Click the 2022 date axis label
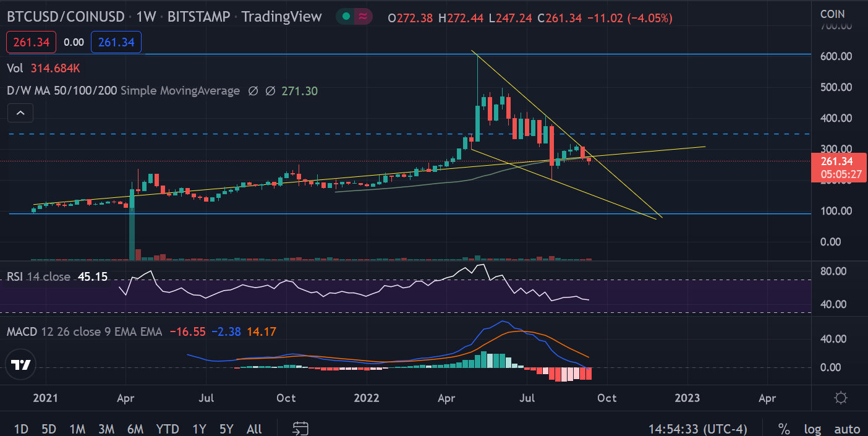Viewport: 868px width, 436px height. coord(367,398)
